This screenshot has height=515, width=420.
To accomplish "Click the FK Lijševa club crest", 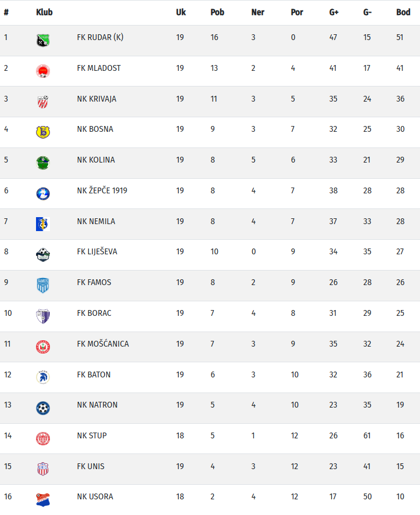I will [43, 255].
